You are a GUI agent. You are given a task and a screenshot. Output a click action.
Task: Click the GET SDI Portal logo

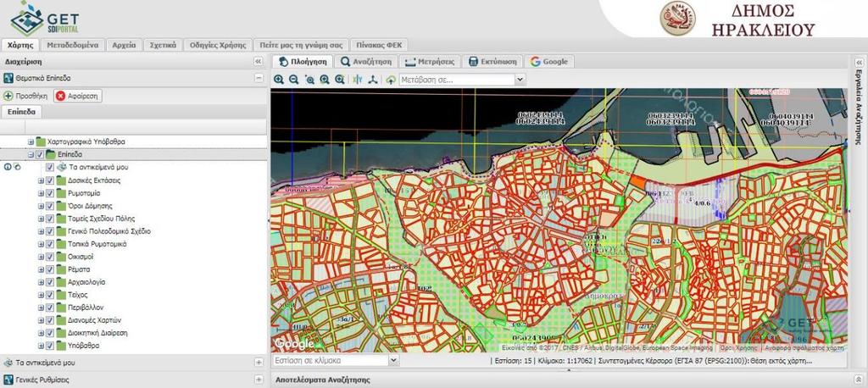tap(44, 19)
